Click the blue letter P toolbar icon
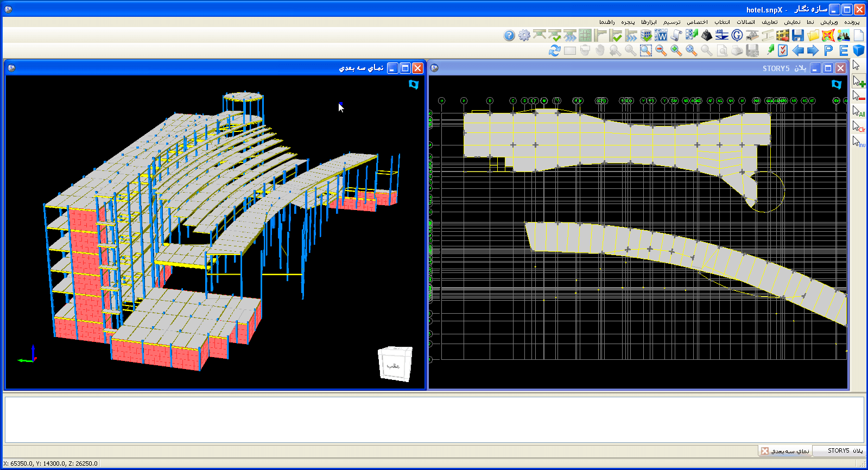 pyautogui.click(x=828, y=50)
